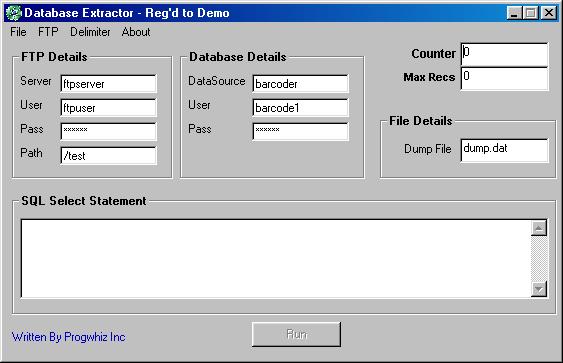Click the SQL text area scrollbar track

coord(539,259)
